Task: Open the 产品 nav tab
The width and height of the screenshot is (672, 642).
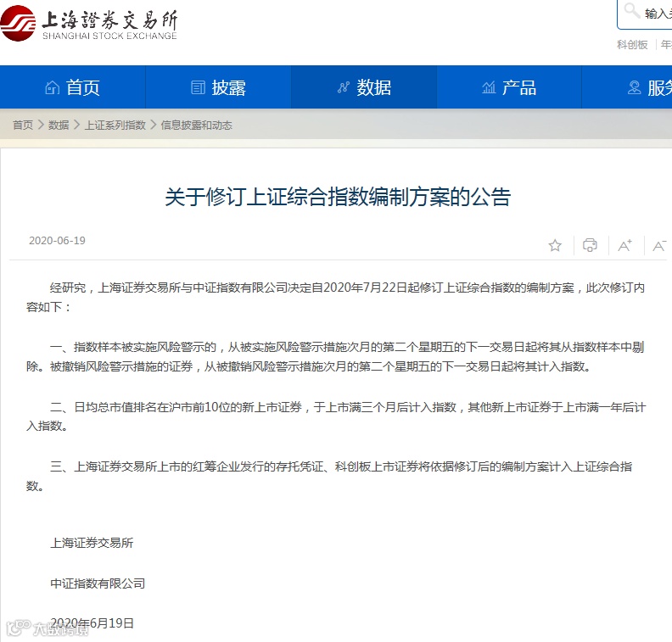Action: point(509,87)
